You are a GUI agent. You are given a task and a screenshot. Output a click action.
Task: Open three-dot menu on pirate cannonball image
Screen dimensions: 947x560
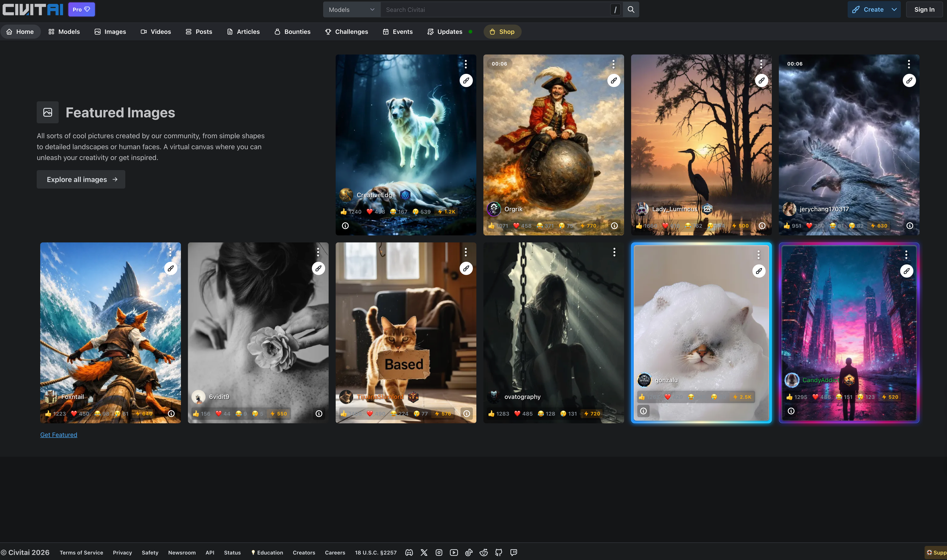[x=613, y=64]
